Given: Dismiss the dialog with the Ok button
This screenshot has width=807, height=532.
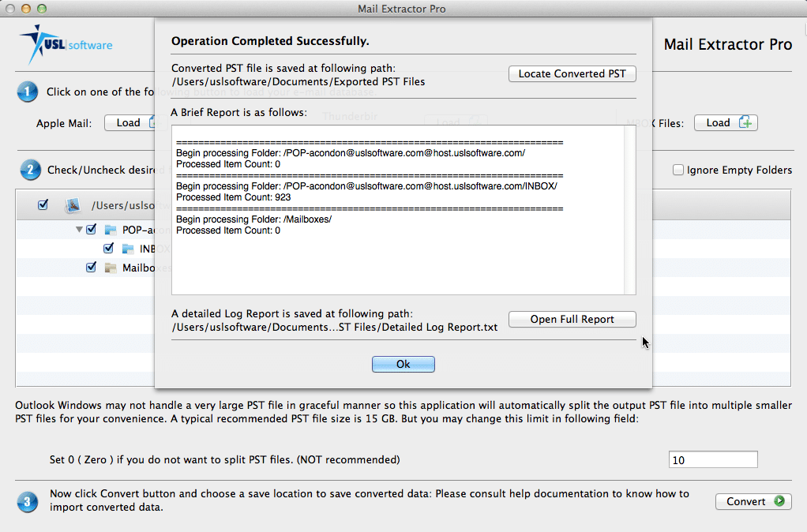Looking at the screenshot, I should pos(403,364).
